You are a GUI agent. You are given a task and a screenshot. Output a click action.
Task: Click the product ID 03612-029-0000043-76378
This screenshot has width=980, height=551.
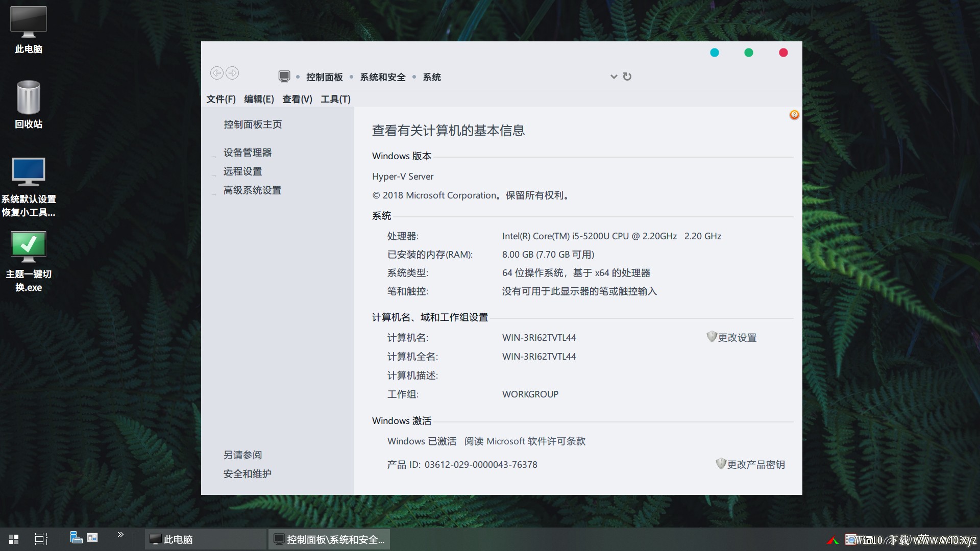[x=481, y=465]
